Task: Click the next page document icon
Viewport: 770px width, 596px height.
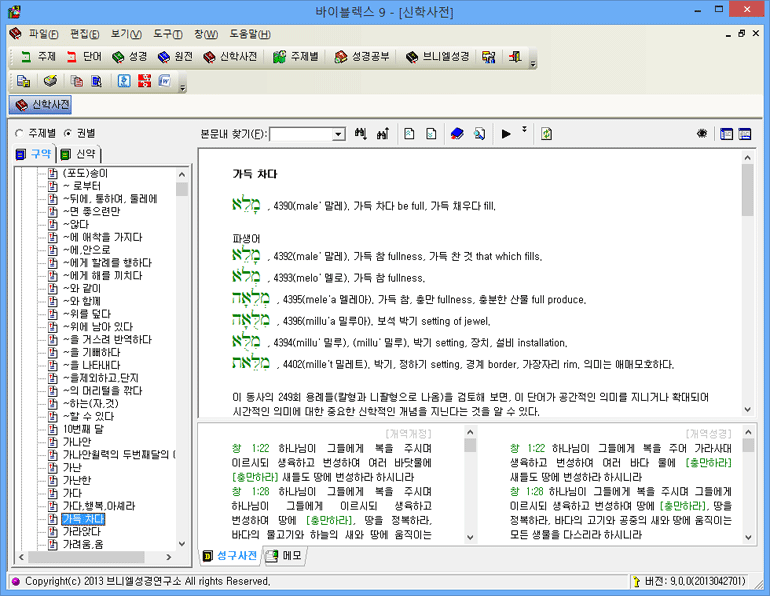Action: point(431,134)
